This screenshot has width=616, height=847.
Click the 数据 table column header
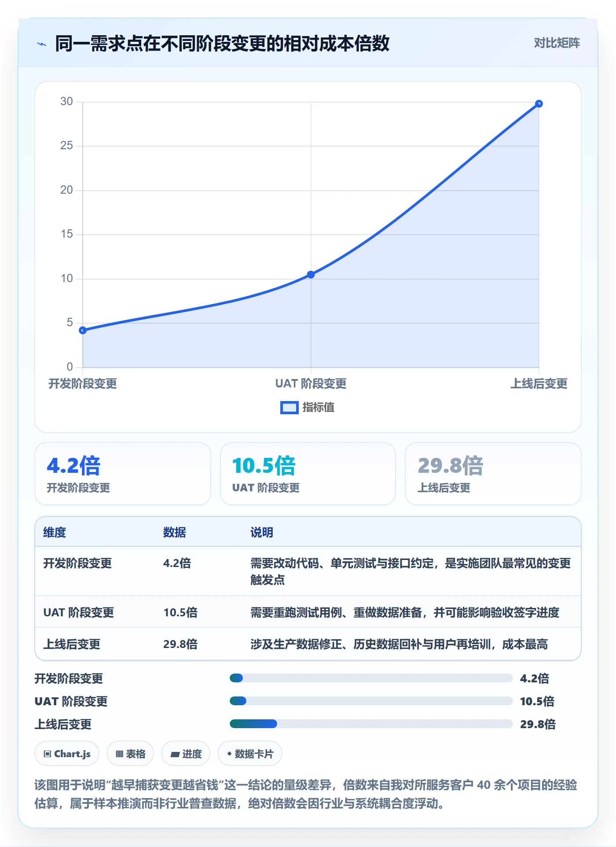175,532
